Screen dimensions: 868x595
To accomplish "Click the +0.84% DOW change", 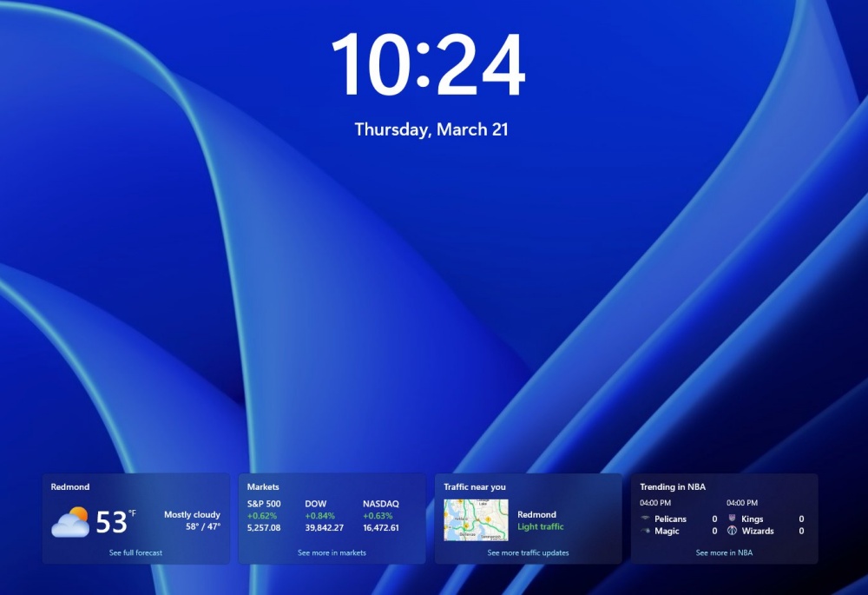I will pyautogui.click(x=320, y=516).
